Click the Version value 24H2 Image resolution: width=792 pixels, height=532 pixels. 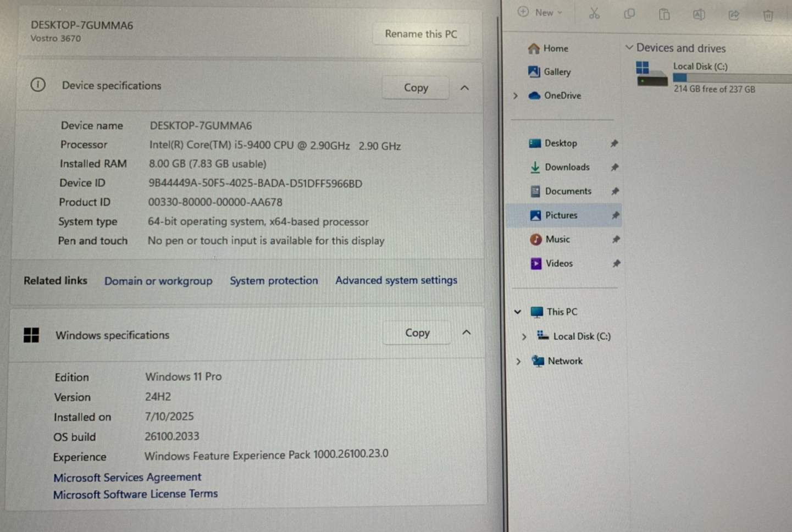[x=158, y=397]
